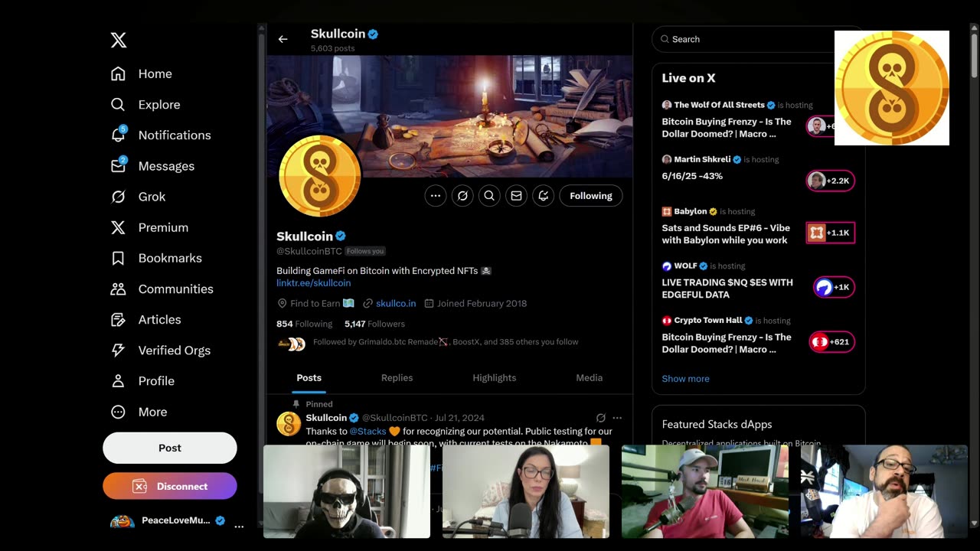Click the Grok profile summary icon
980x551 pixels.
coord(462,196)
